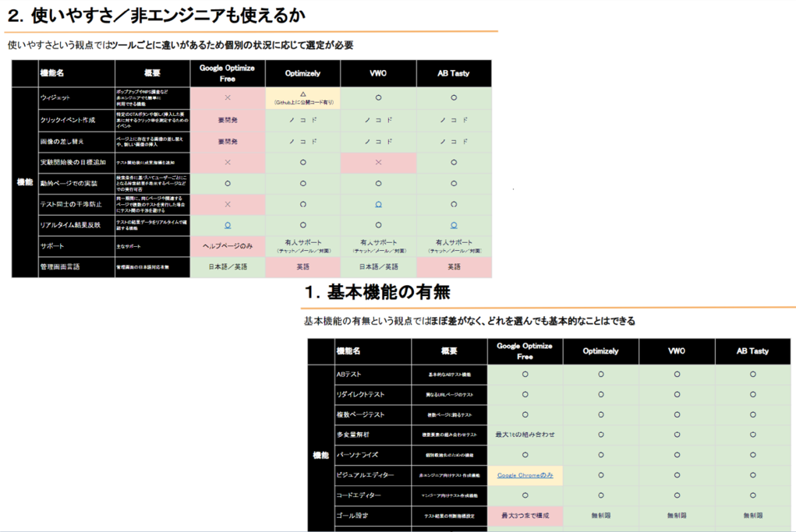Click "要開発" in the 画像の差し替え row
This screenshot has height=532, width=796.
pos(228,142)
